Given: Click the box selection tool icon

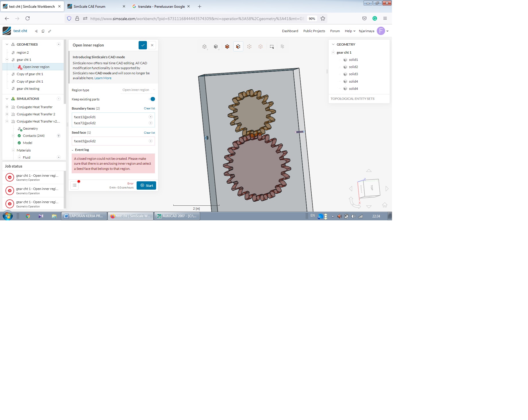Looking at the screenshot, I should pyautogui.click(x=272, y=46).
